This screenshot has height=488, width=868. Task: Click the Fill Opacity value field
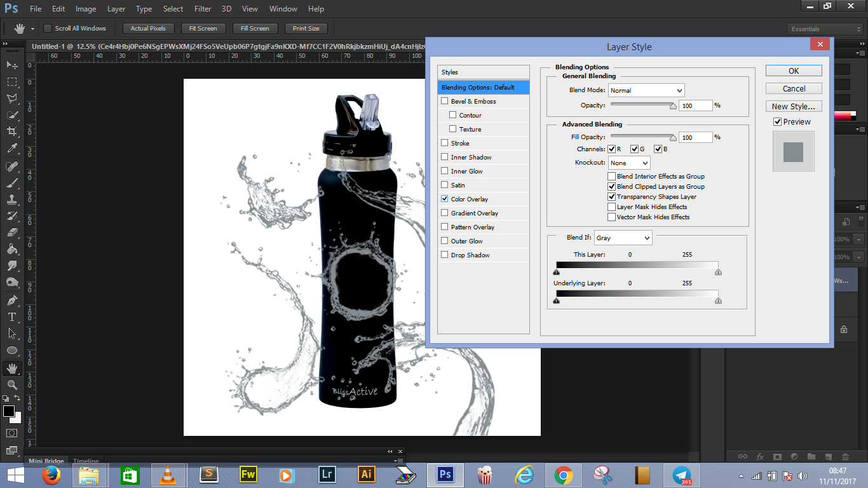[695, 137]
